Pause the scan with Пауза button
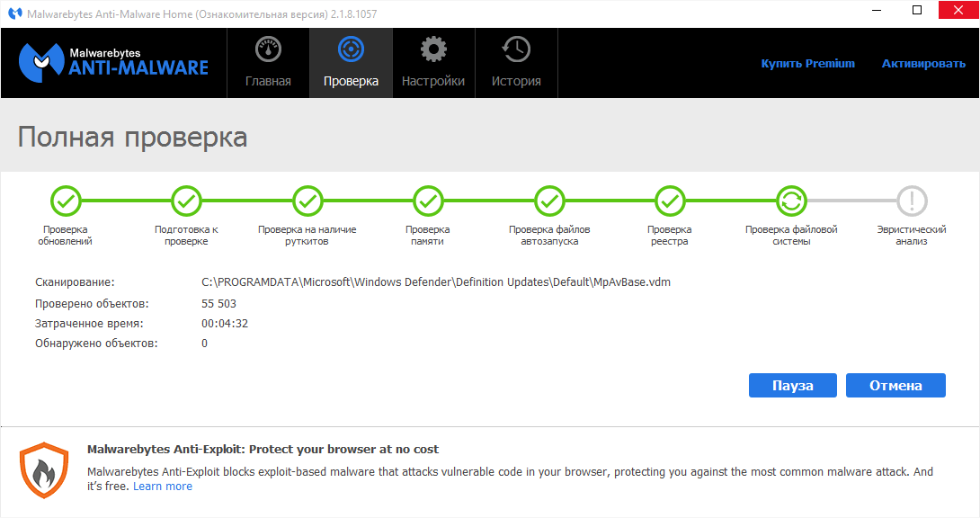 coord(792,386)
